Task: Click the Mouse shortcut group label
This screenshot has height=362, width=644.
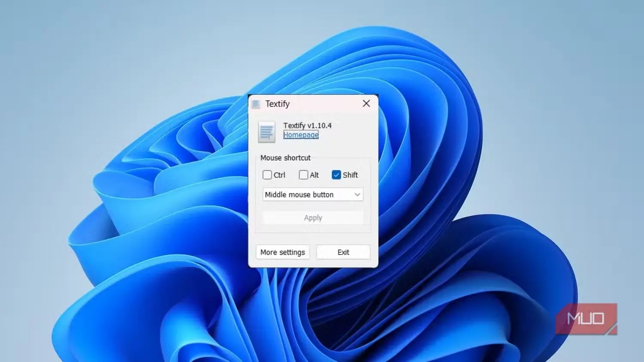Action: [x=286, y=158]
